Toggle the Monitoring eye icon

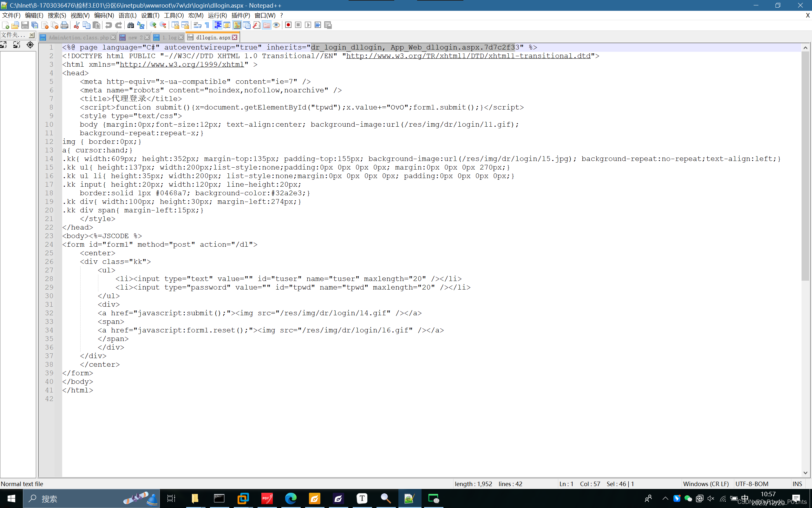pos(277,25)
